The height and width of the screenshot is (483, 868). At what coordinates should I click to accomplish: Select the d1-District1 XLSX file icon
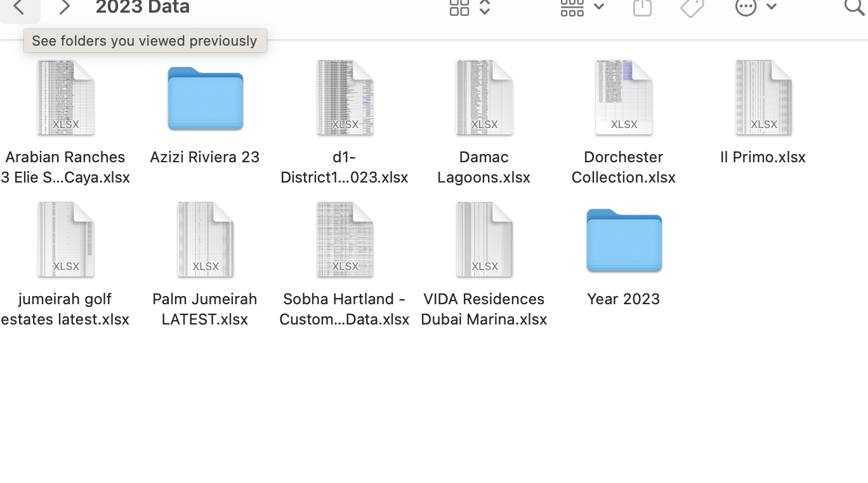click(x=345, y=98)
